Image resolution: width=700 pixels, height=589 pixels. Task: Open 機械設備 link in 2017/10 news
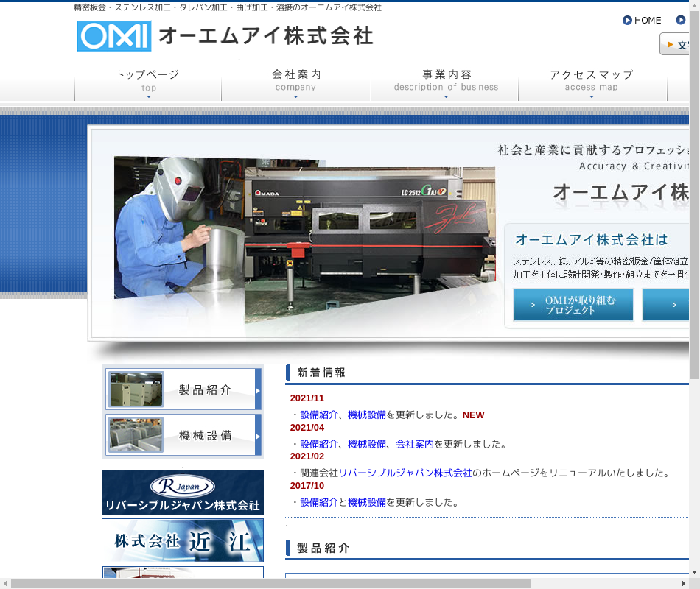click(367, 502)
